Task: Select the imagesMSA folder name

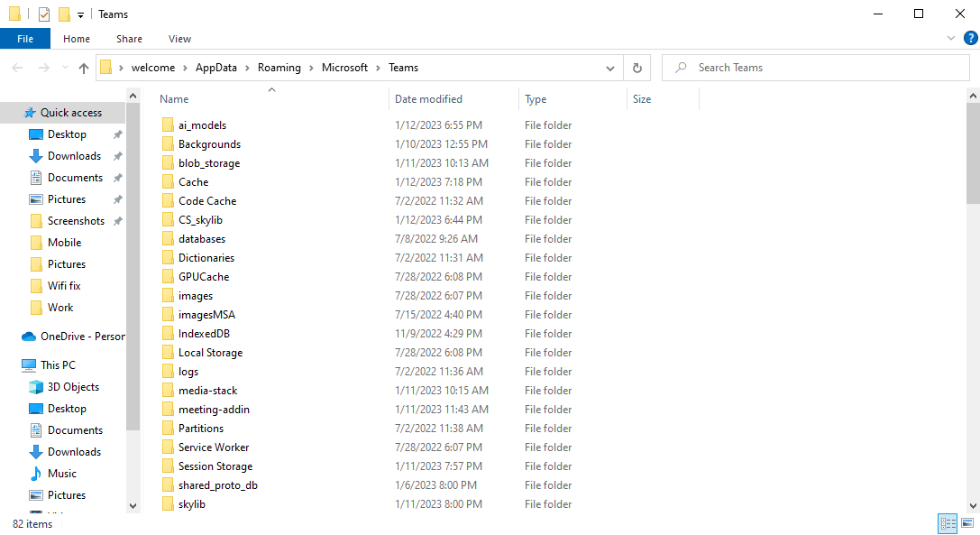Action: click(x=206, y=315)
